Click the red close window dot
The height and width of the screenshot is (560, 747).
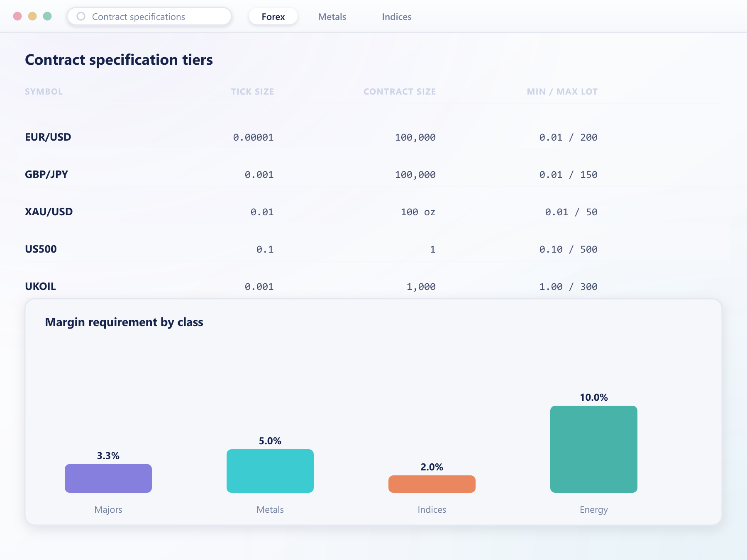pos(17,16)
